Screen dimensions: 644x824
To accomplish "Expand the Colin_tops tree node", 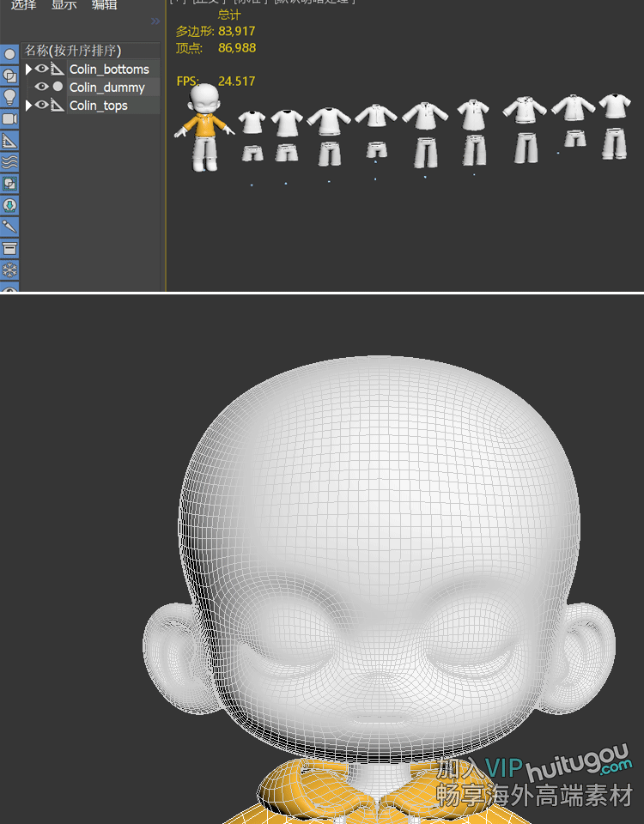I will [x=28, y=105].
